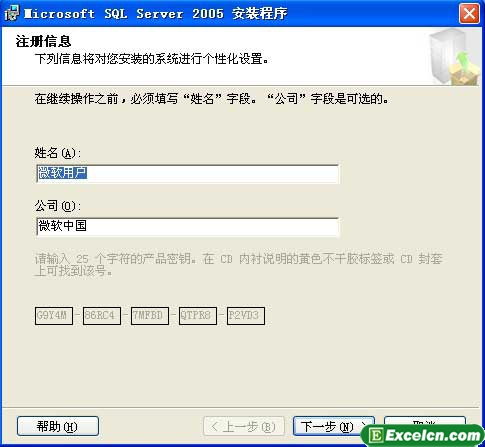Click the server box graphic in header
485x447 pixels.
[455, 57]
